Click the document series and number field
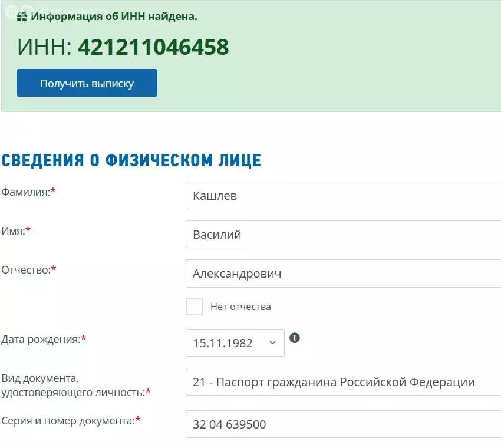Viewport: 501px width, 448px height. click(x=343, y=424)
